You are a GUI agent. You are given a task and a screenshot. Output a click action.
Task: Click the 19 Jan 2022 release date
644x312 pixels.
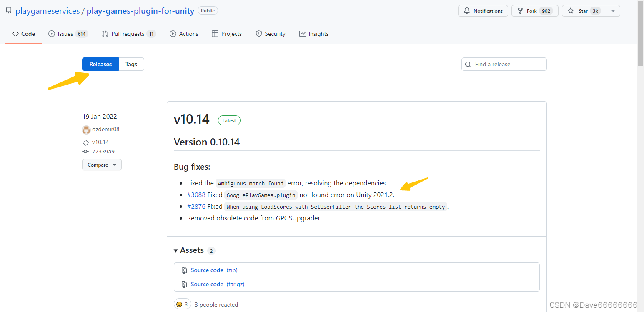pyautogui.click(x=100, y=117)
